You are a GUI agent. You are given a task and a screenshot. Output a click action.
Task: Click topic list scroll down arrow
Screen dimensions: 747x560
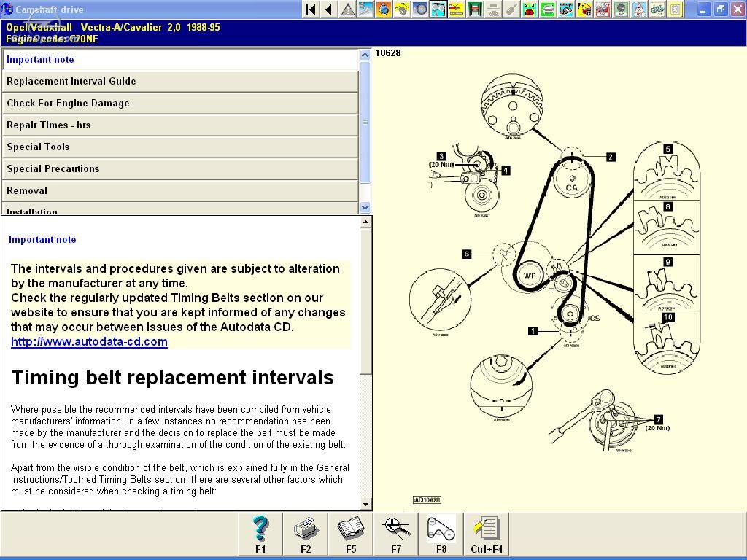click(x=365, y=208)
